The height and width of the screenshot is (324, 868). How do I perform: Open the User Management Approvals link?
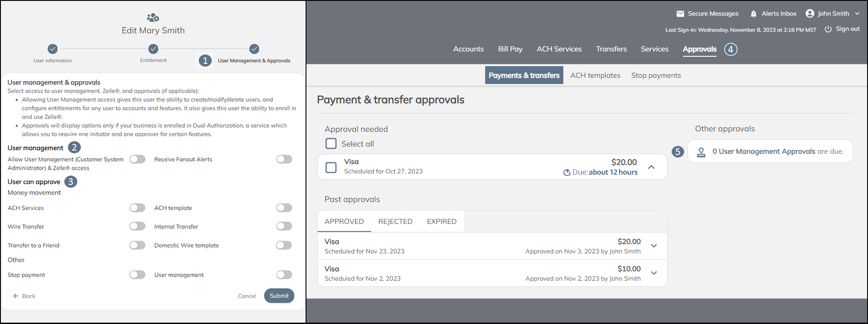click(x=763, y=151)
